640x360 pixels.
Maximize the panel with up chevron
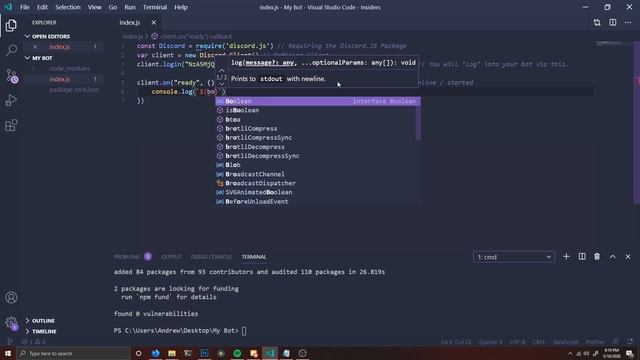click(613, 256)
